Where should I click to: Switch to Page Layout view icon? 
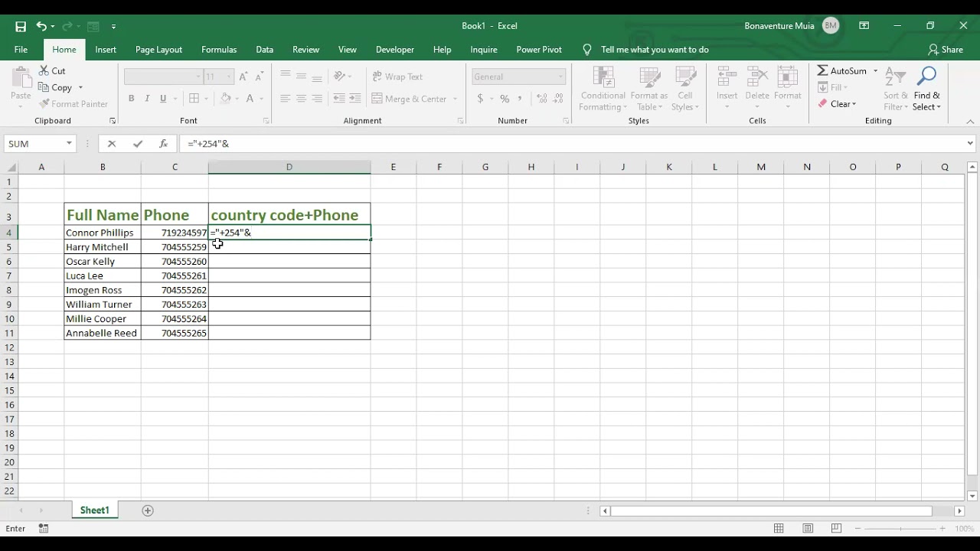(808, 529)
